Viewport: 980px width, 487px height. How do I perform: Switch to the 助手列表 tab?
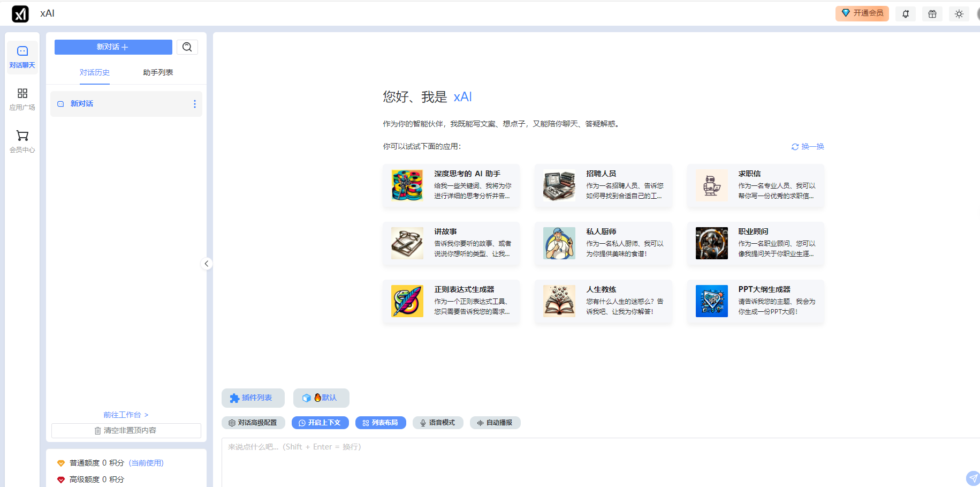157,72
